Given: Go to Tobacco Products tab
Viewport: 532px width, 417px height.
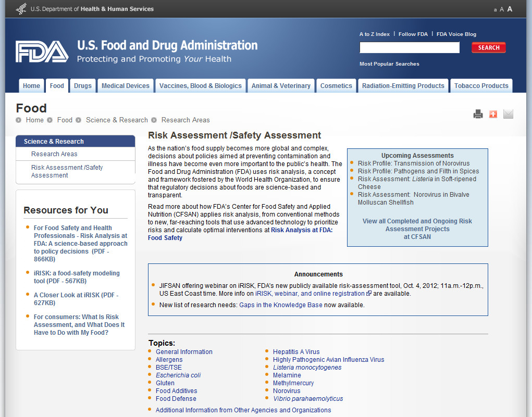Looking at the screenshot, I should tap(481, 86).
